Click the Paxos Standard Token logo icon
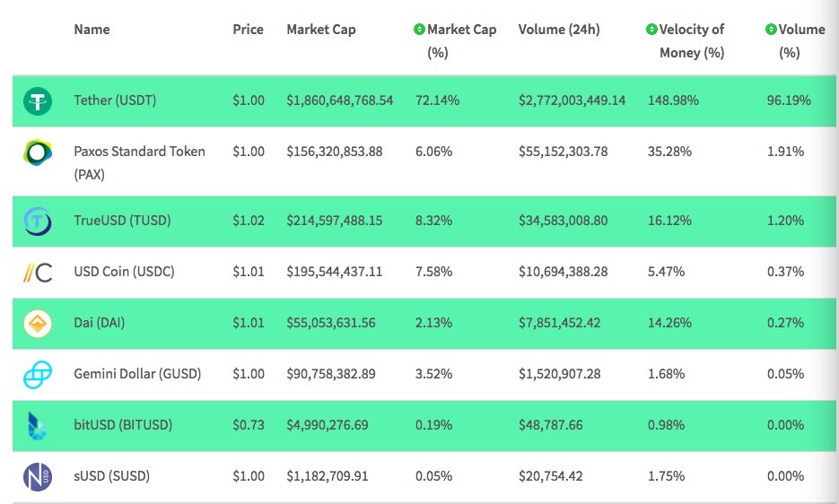 point(38,152)
